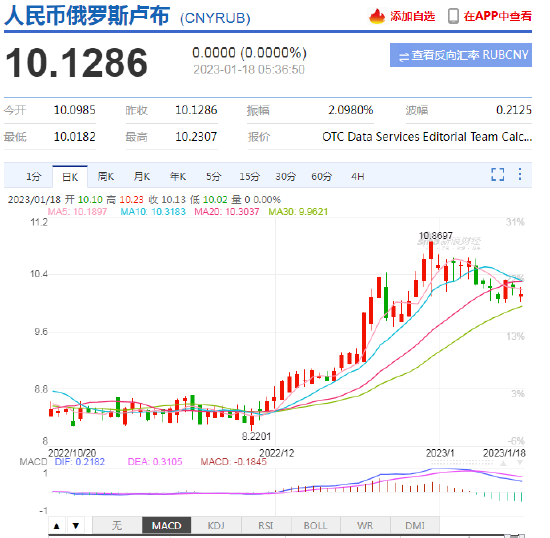Click the MA10: 10.3183 legend
This screenshot has height=538, width=550.
click(x=153, y=212)
